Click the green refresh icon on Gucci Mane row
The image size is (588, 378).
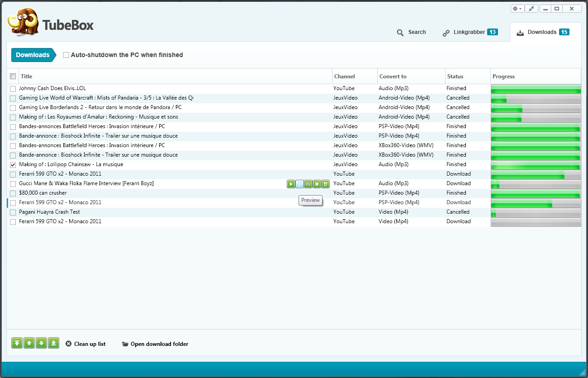coord(308,184)
